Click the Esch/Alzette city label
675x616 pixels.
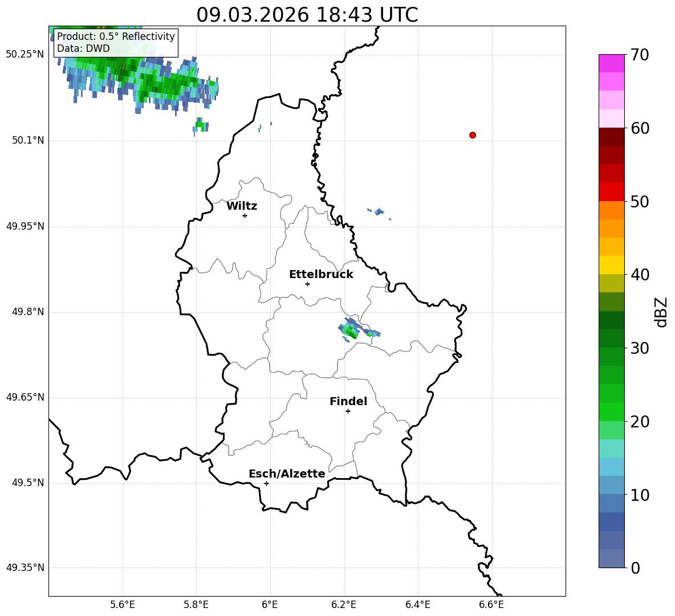click(x=287, y=474)
